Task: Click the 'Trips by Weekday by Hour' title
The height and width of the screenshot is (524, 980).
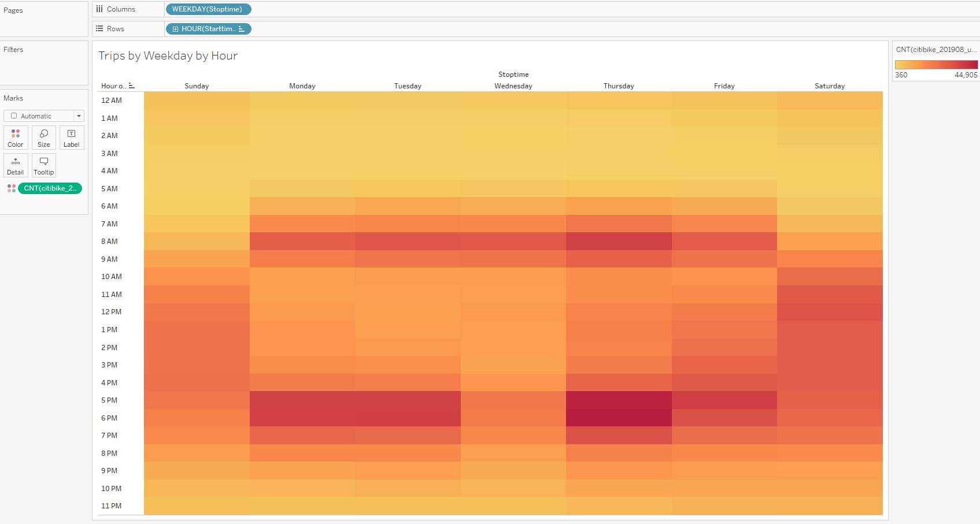Action: coord(168,55)
